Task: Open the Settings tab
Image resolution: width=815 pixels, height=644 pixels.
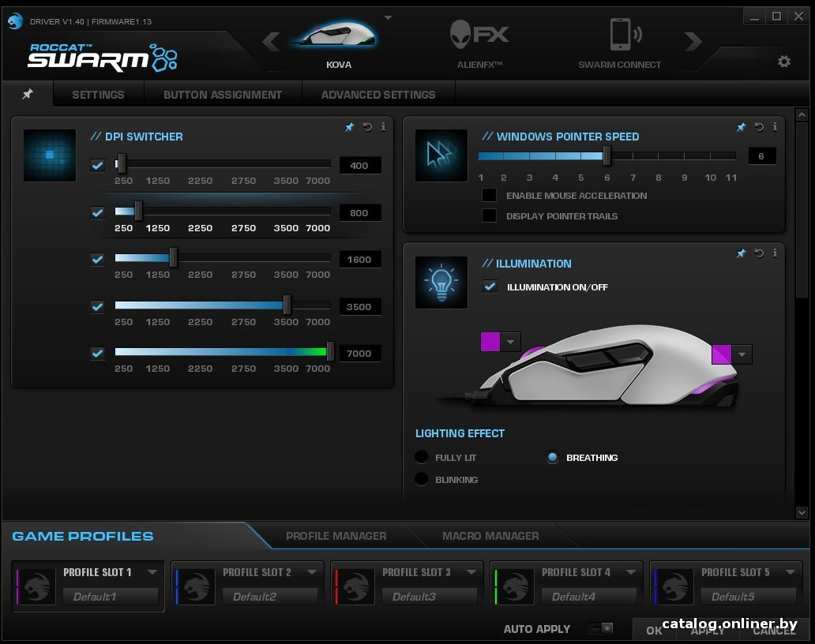Action: [98, 95]
